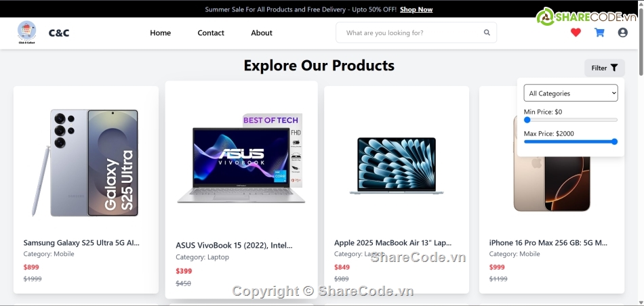Image resolution: width=644 pixels, height=306 pixels.
Task: Expand the All Categories dropdown
Action: (x=571, y=93)
